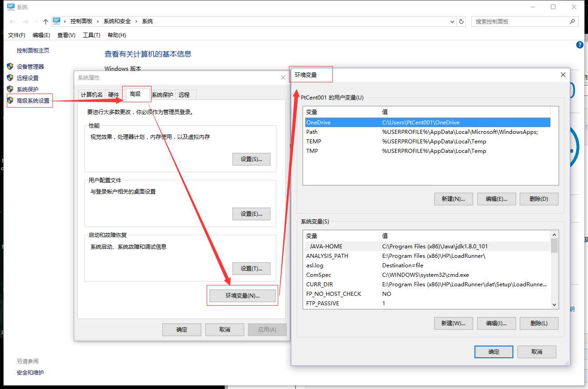This screenshot has width=588, height=389.
Task: Select the TEMP user variable row
Action: pyautogui.click(x=427, y=142)
